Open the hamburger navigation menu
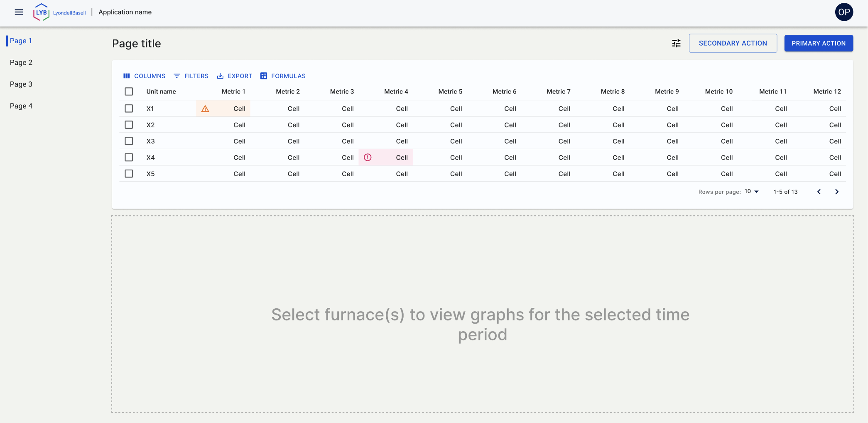Image resolution: width=868 pixels, height=423 pixels. 19,12
